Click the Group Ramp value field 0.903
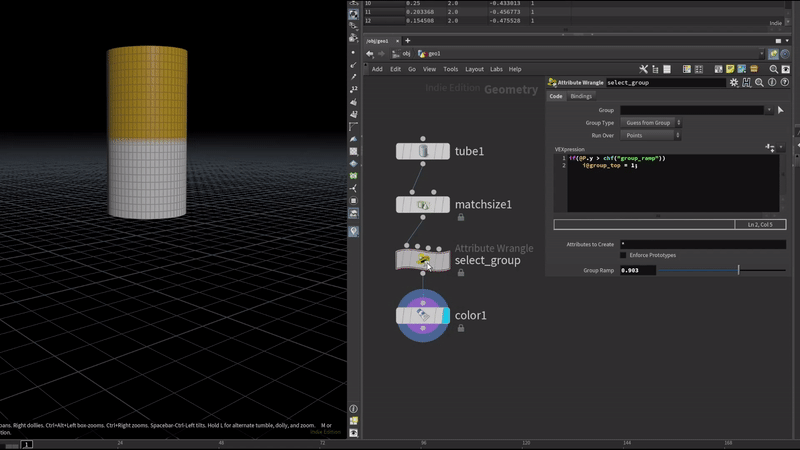Image resolution: width=800 pixels, height=450 pixels. (638, 270)
